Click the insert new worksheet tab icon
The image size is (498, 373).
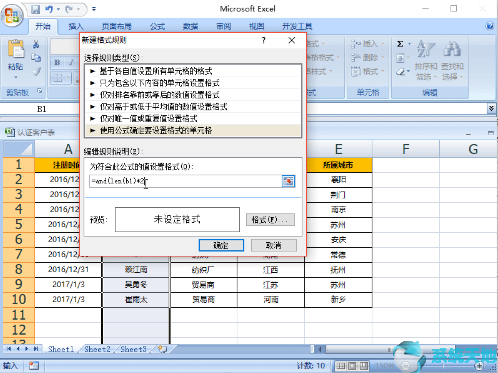(x=162, y=349)
